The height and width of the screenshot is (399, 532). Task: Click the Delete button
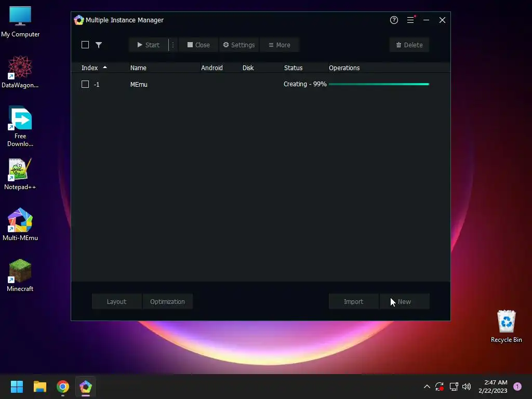(x=409, y=45)
